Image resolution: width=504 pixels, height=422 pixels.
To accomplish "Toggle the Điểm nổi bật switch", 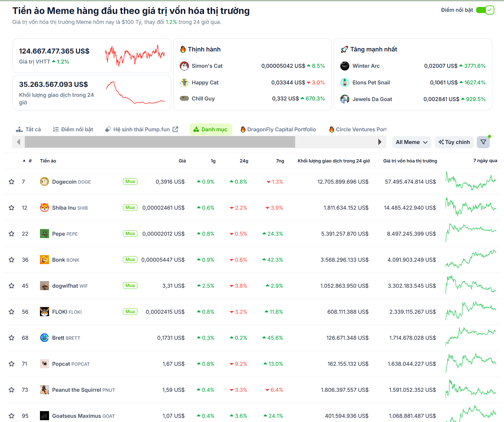I will pyautogui.click(x=485, y=10).
